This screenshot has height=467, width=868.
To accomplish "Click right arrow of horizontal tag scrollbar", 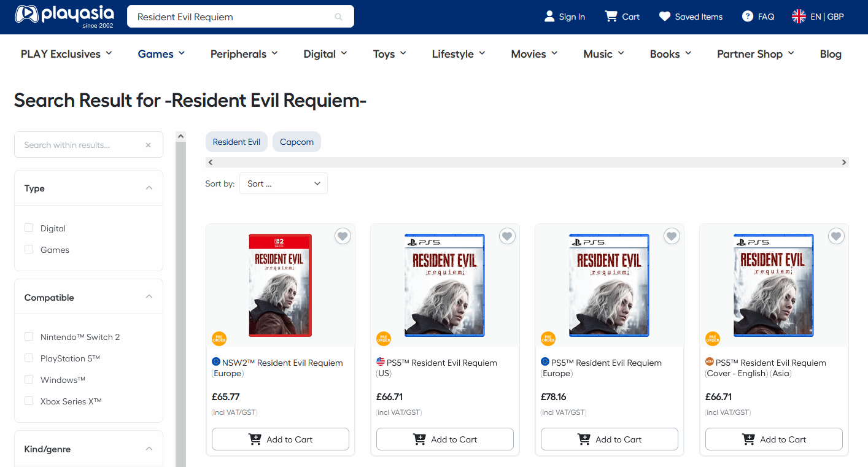I will [x=844, y=162].
